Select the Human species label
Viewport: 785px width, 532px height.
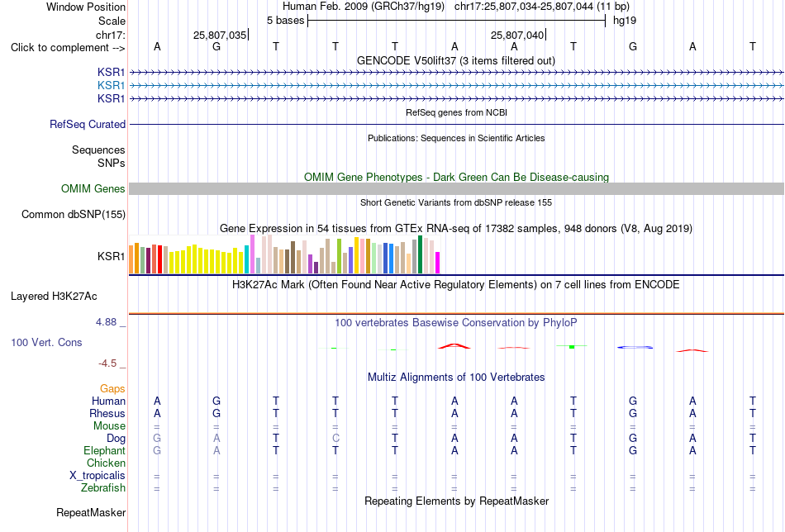[108, 401]
